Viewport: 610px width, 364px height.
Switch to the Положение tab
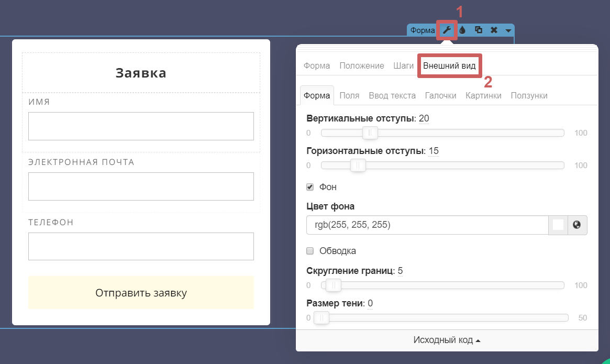[362, 66]
